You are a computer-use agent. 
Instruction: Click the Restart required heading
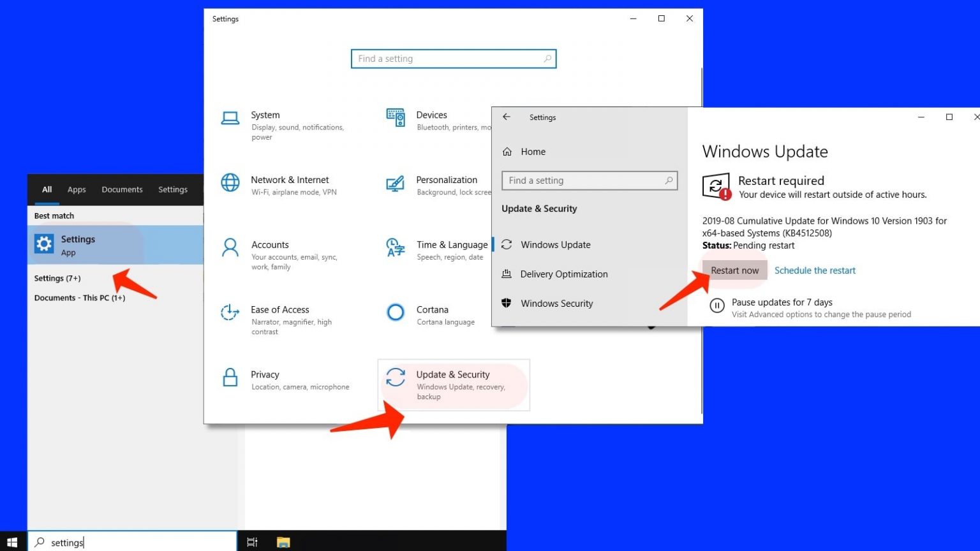(x=781, y=180)
